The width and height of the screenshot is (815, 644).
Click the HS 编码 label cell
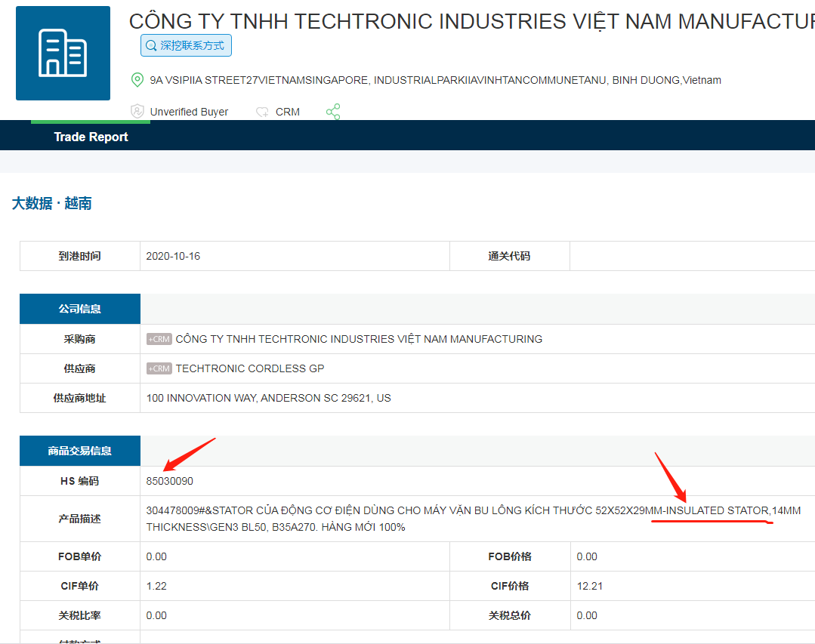(x=79, y=481)
